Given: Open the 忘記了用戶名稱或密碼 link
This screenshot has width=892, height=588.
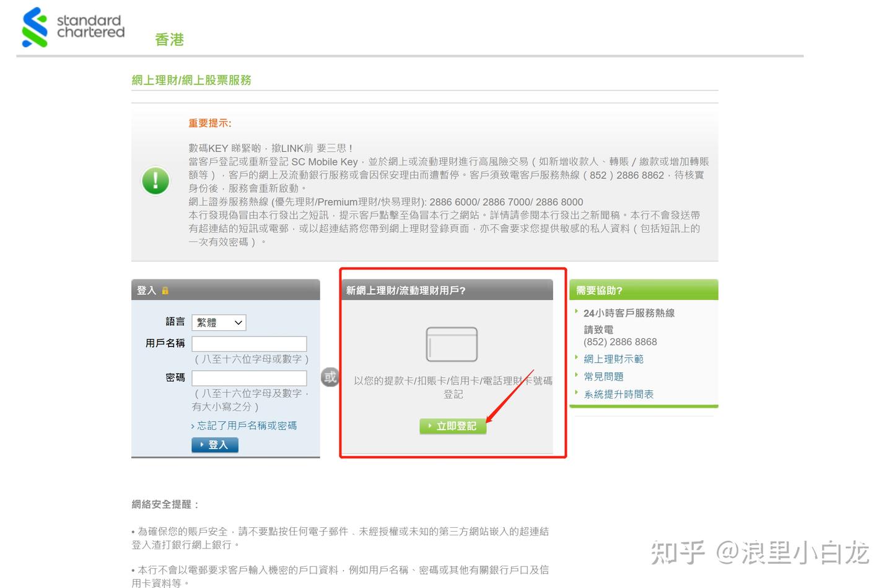Looking at the screenshot, I should coord(244,426).
